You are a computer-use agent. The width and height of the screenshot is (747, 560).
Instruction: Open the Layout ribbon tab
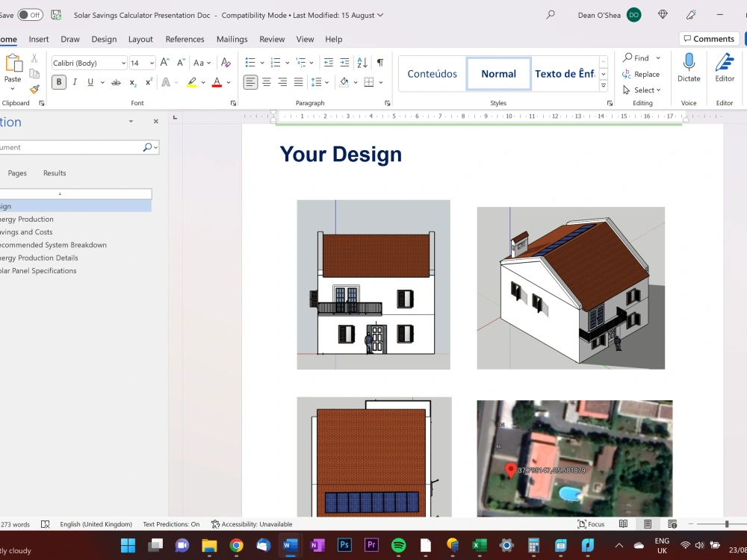click(x=140, y=39)
